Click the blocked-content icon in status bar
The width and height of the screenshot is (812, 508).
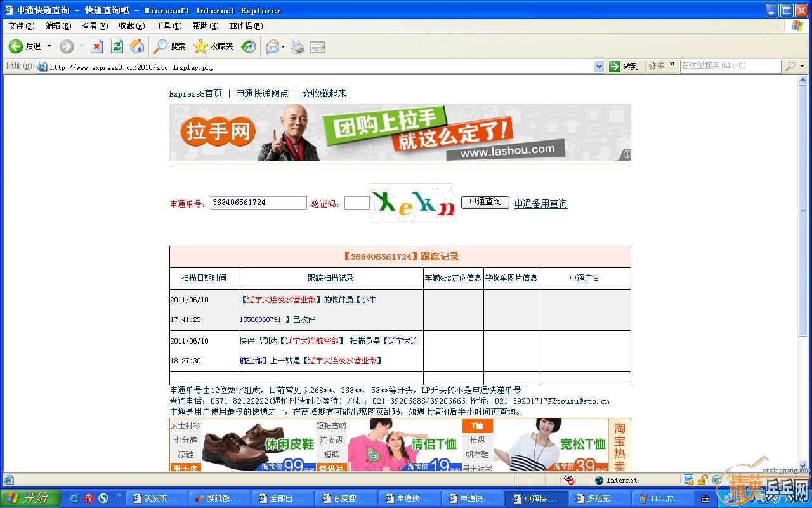coord(570,480)
